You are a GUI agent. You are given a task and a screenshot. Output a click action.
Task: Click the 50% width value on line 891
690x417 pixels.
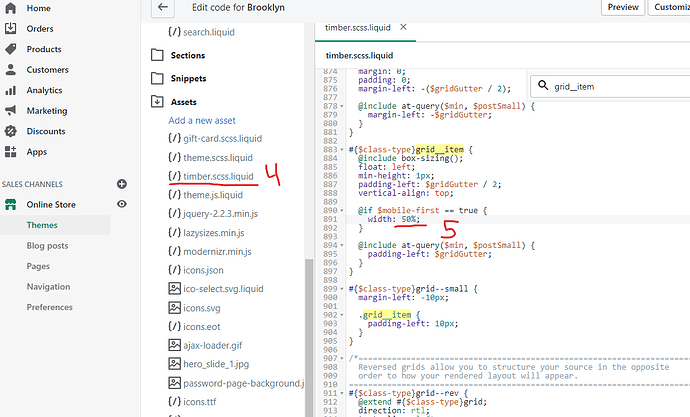tap(411, 219)
